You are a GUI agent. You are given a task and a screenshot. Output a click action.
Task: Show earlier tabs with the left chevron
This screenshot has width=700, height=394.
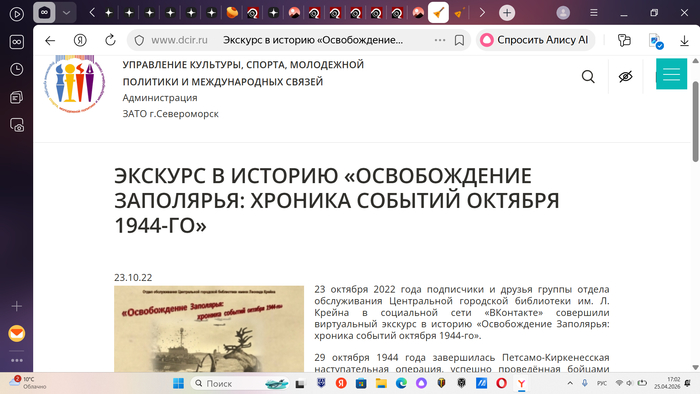92,13
